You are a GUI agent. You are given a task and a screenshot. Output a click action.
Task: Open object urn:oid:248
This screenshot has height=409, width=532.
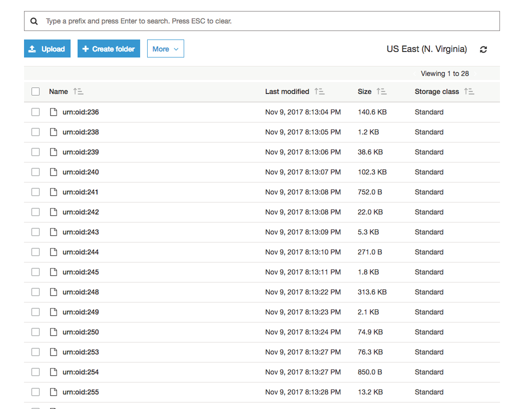[x=81, y=292]
